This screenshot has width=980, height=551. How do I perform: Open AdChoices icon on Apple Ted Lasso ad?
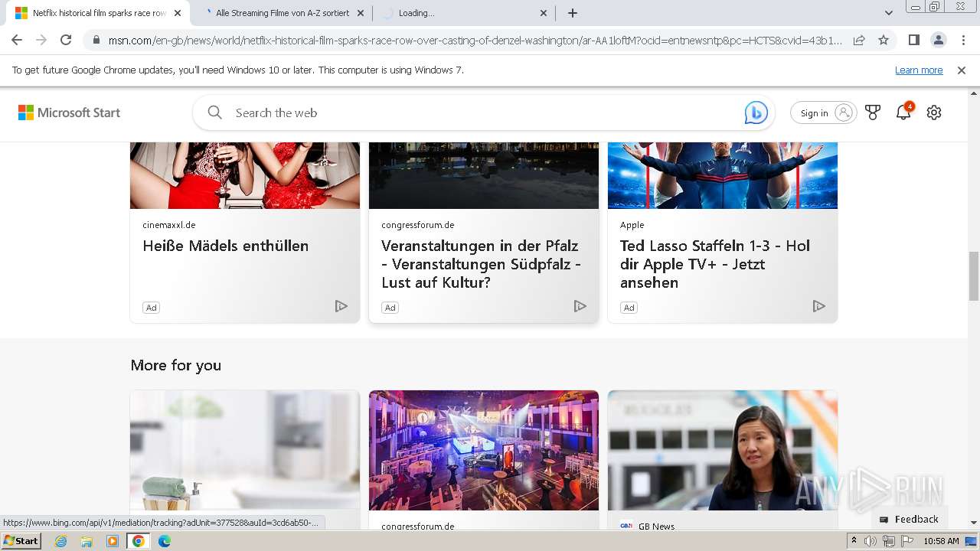819,306
